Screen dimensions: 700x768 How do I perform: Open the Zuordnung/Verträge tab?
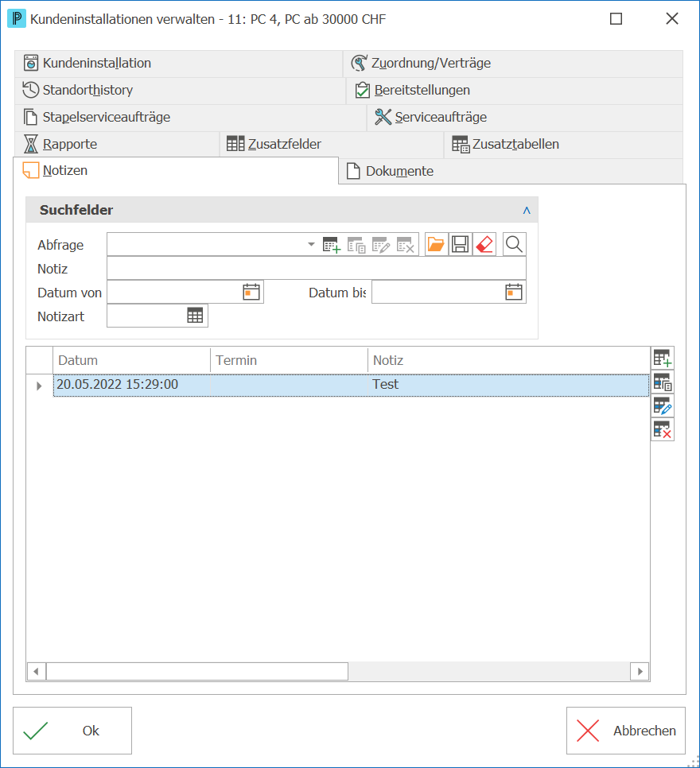click(x=513, y=63)
